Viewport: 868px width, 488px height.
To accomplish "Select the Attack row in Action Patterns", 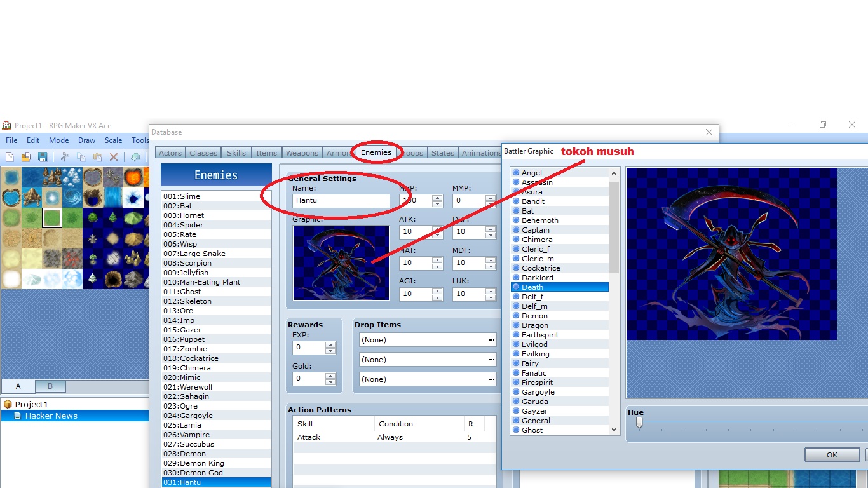I will click(x=394, y=437).
